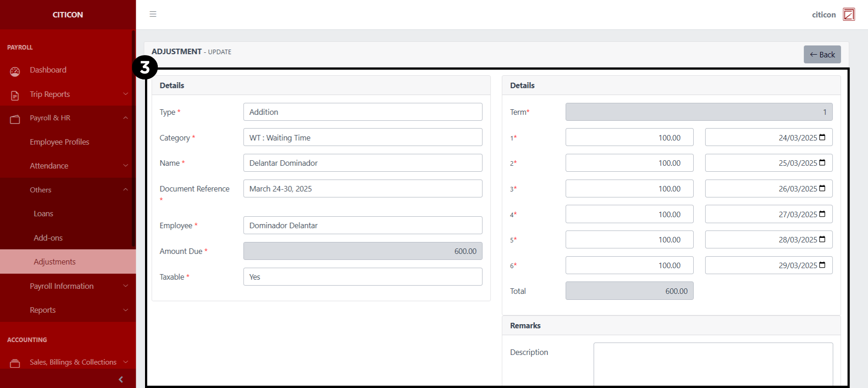The width and height of the screenshot is (868, 388).
Task: Open Add-ons in the sidebar
Action: (48, 238)
